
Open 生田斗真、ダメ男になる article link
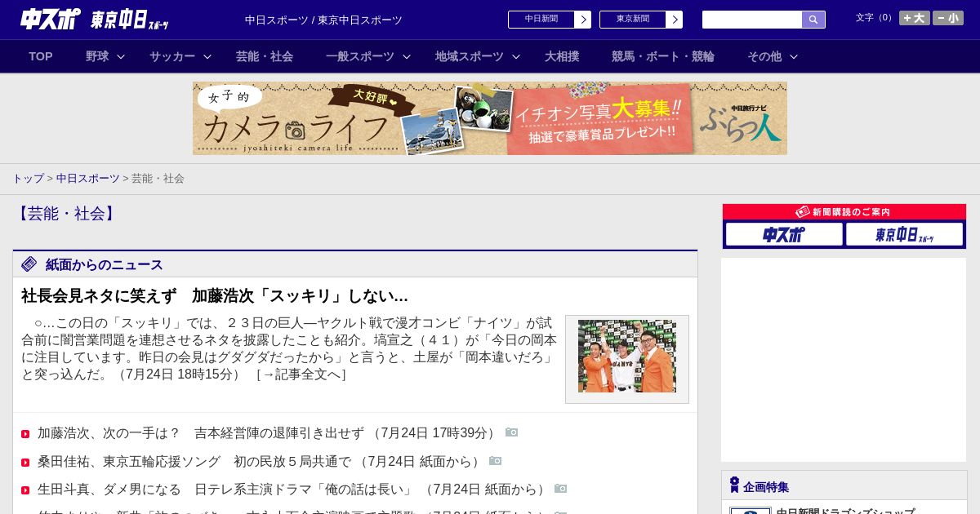[225, 489]
